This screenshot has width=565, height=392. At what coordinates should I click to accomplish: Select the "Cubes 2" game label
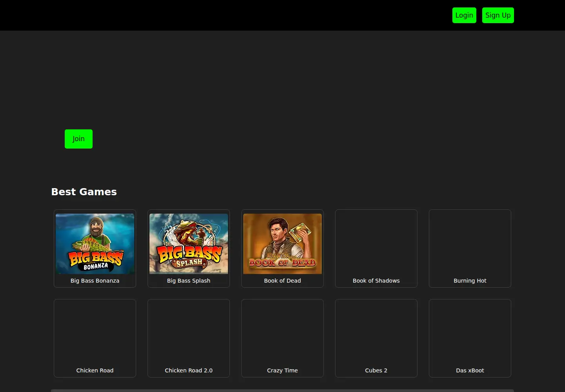coord(376,370)
